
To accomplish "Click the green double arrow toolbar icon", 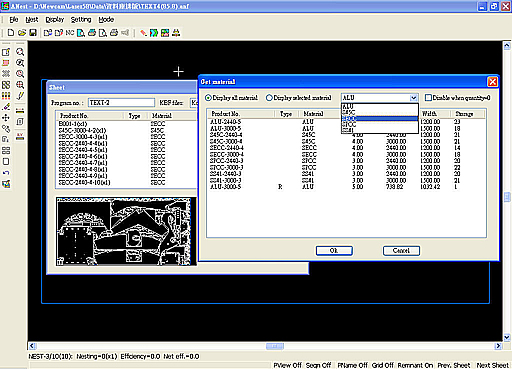I will [154, 33].
